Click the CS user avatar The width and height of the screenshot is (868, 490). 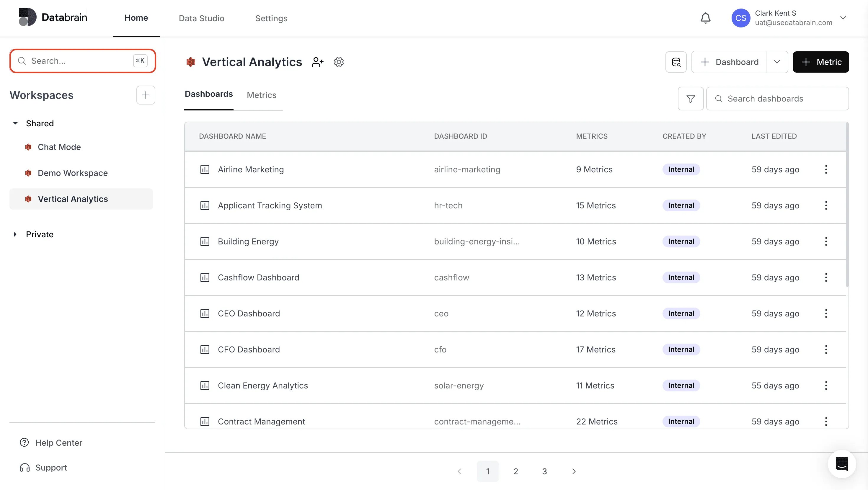click(x=741, y=18)
